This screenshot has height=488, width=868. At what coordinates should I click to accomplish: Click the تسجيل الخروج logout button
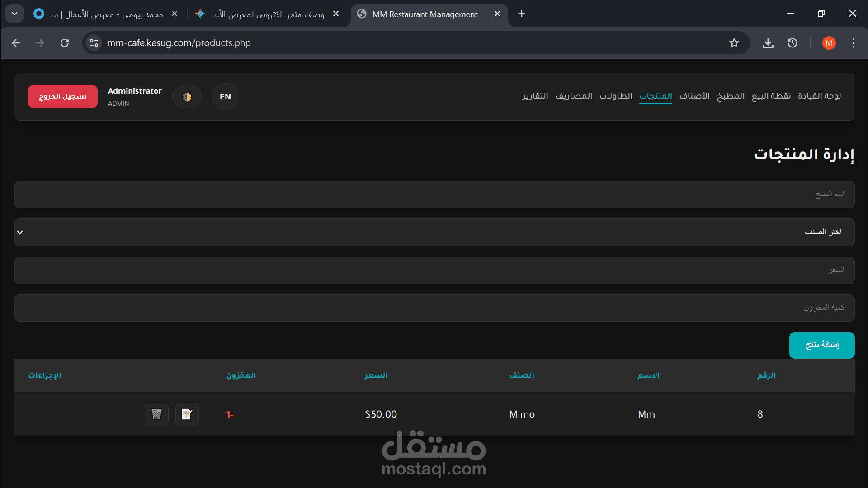[63, 96]
